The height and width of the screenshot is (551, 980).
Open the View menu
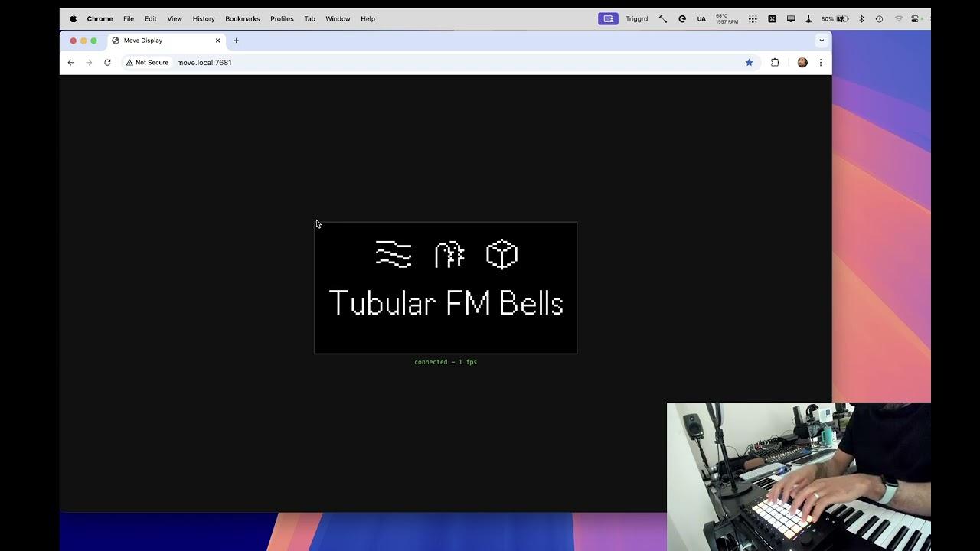point(175,18)
